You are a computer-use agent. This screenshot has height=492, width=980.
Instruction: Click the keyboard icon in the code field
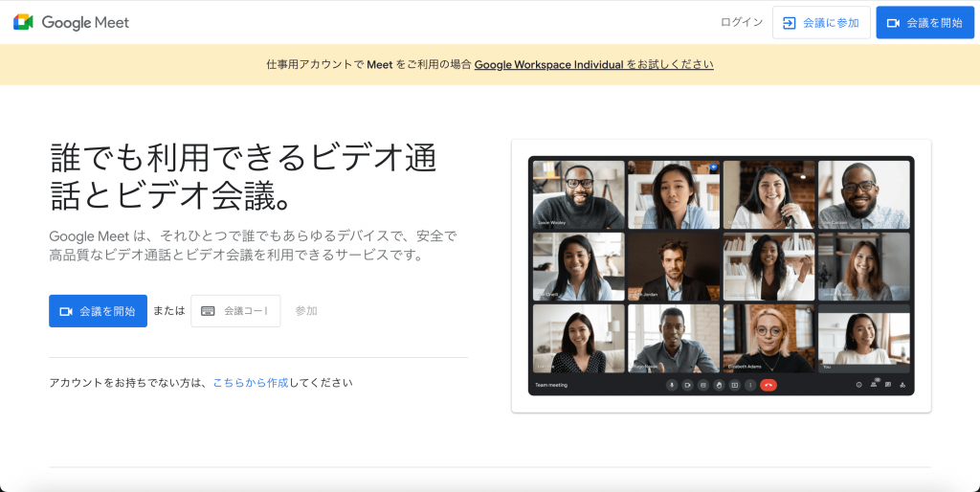pyautogui.click(x=208, y=311)
